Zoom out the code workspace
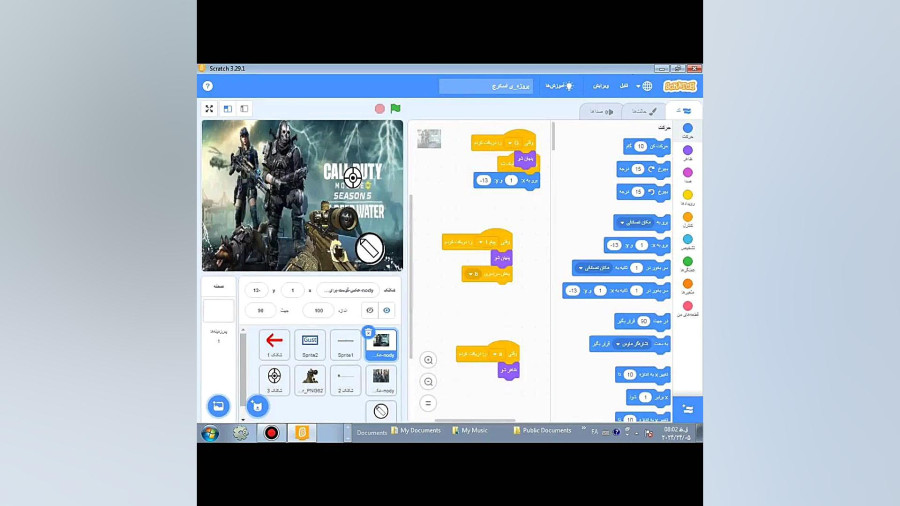This screenshot has height=506, width=900. point(428,382)
